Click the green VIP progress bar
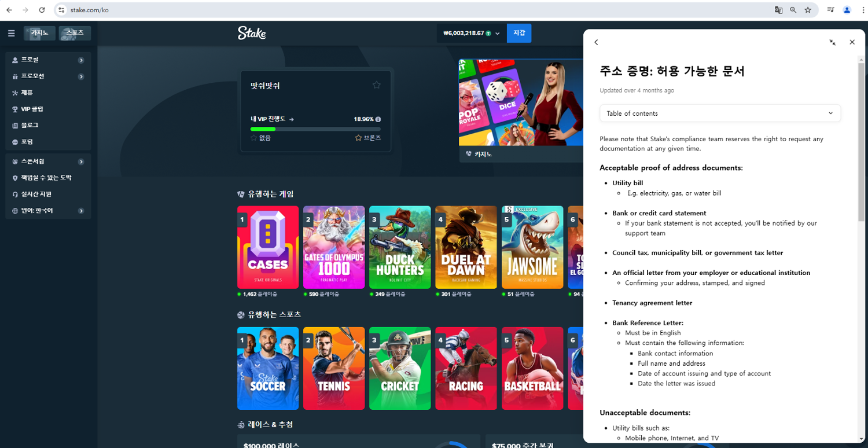Screen dimensions: 868x448 (263, 129)
